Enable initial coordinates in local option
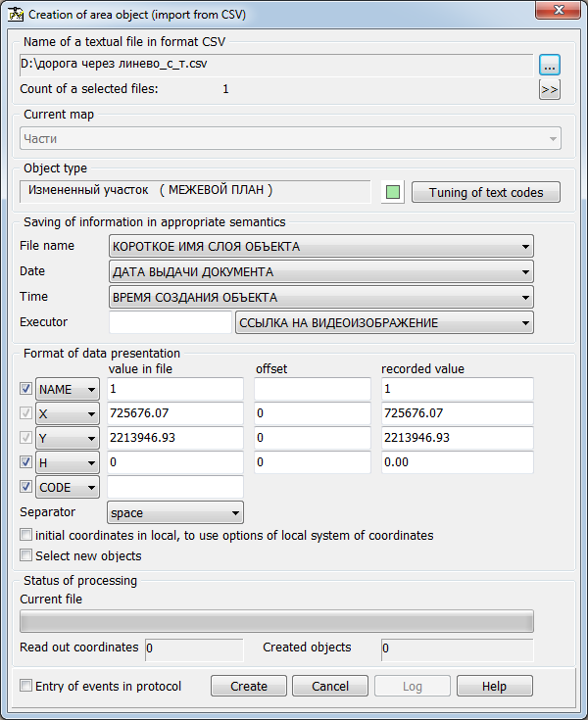The image size is (588, 720). tap(25, 535)
